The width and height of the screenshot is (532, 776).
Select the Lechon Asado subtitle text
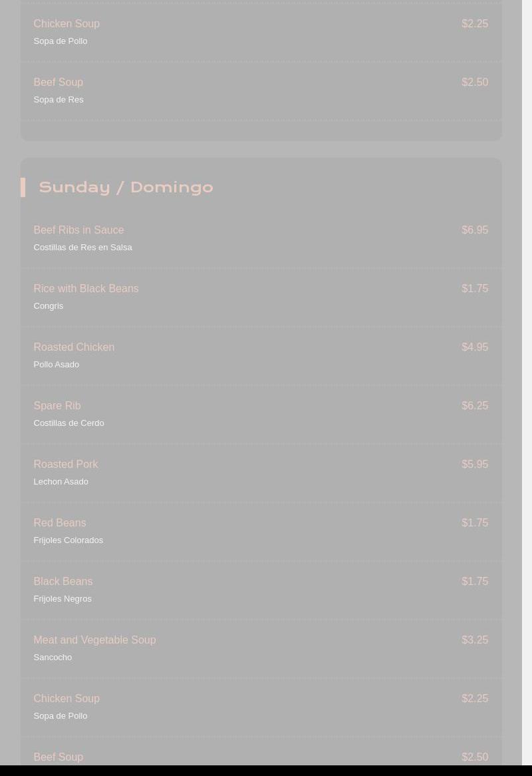[x=61, y=482]
